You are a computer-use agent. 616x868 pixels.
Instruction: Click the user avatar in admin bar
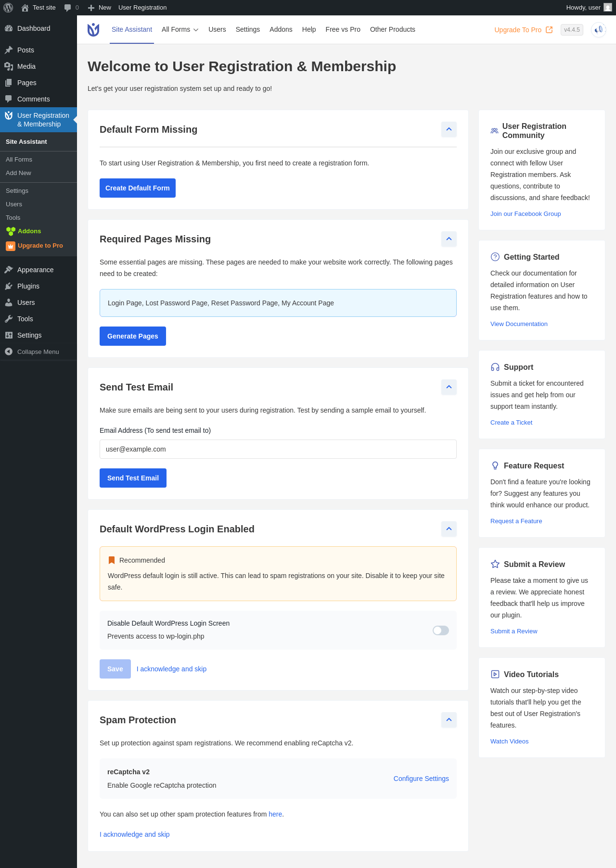607,8
